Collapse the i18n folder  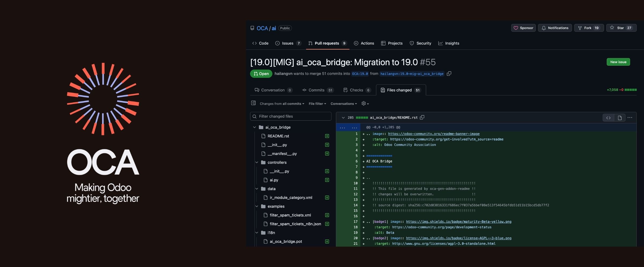point(257,233)
